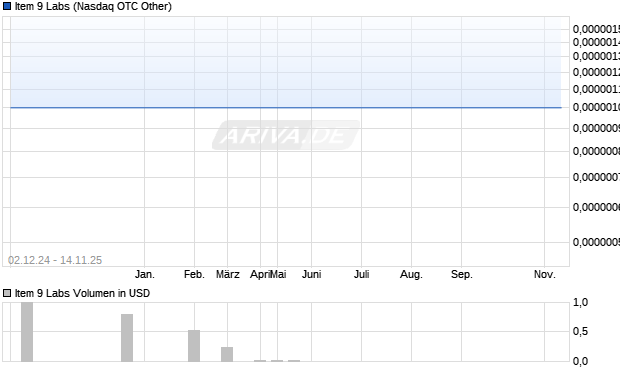Click the 'Nov.' axis label
Viewport: 620px width, 371px height.
(544, 274)
